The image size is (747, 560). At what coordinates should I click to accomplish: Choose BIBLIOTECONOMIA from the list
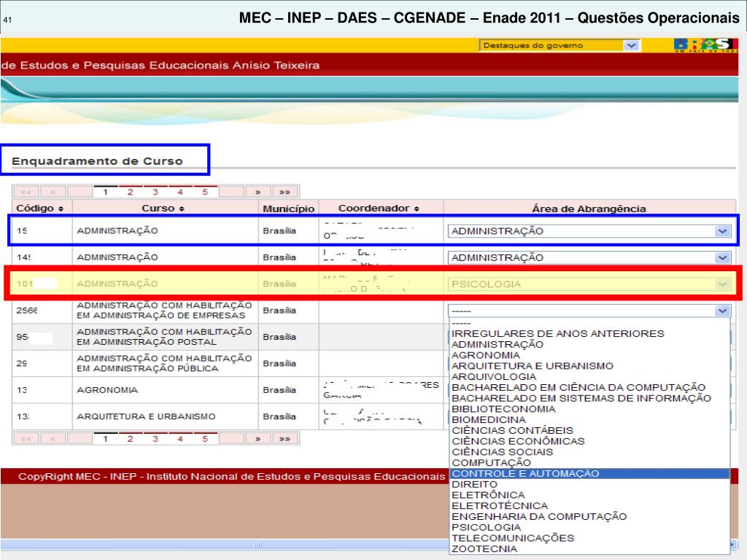tap(589, 409)
